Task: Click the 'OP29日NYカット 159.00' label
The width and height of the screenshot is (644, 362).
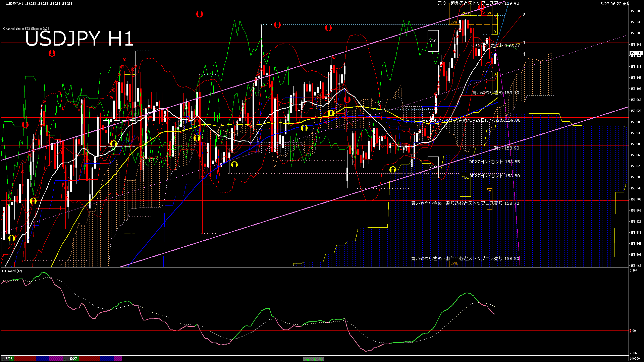Action: click(495, 120)
